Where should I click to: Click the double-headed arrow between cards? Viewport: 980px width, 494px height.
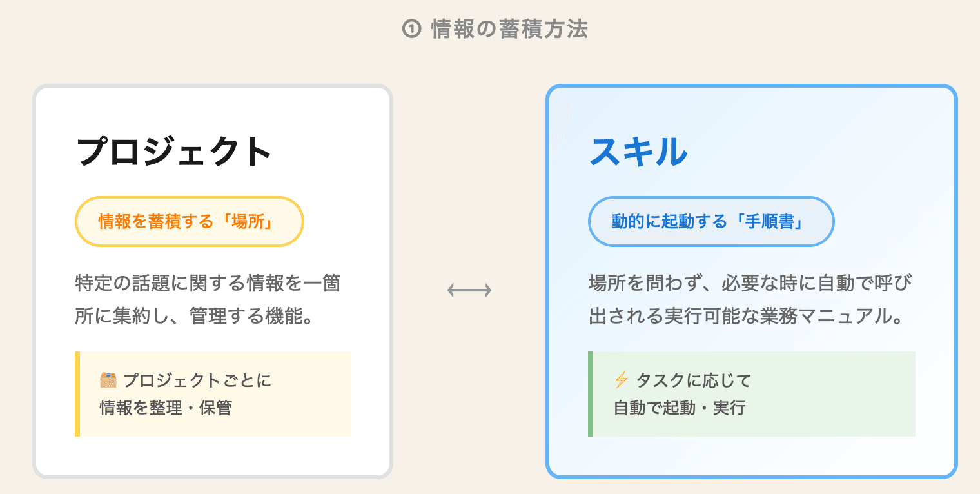point(469,291)
